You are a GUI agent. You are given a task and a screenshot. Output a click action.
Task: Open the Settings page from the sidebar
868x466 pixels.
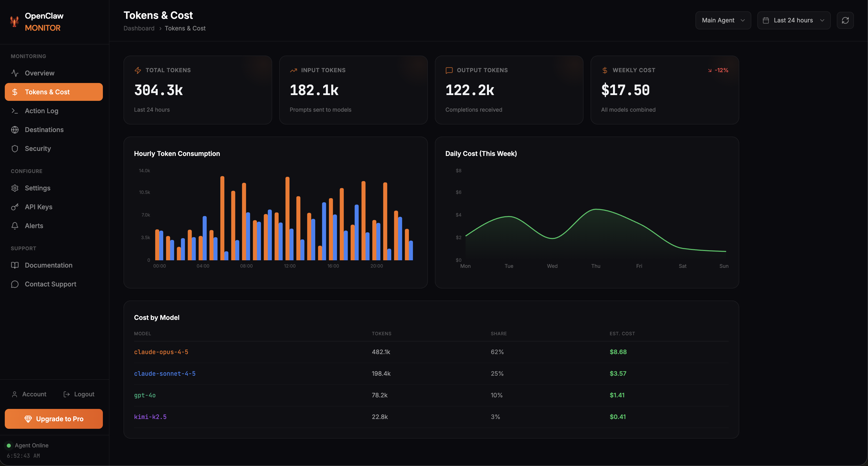37,188
